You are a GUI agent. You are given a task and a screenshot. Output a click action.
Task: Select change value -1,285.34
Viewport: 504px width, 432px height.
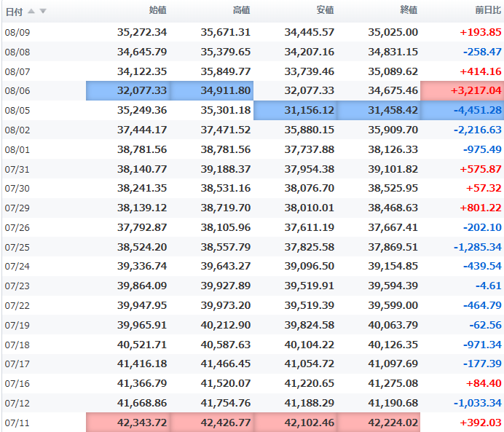[x=477, y=247]
